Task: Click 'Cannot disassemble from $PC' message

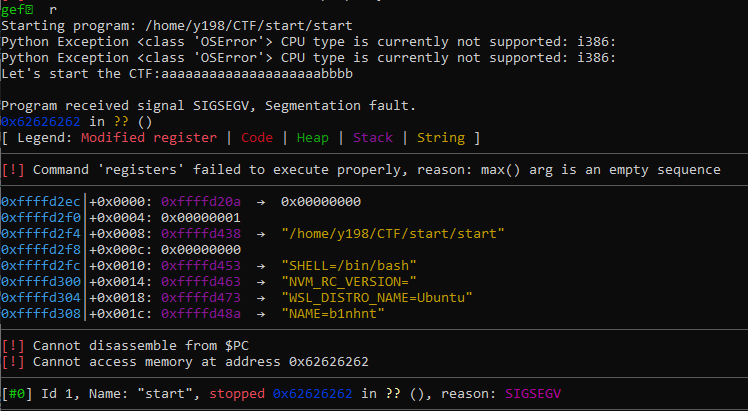Action: pos(125,346)
